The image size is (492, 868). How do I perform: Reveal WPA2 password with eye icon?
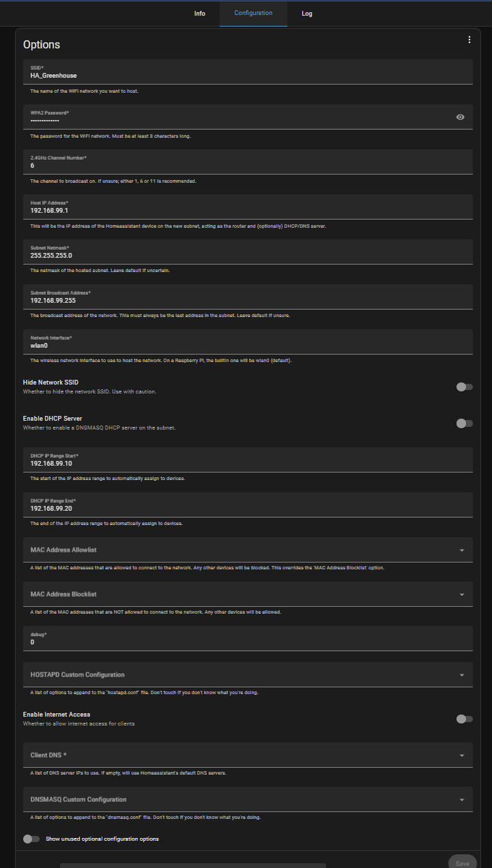pyautogui.click(x=461, y=117)
